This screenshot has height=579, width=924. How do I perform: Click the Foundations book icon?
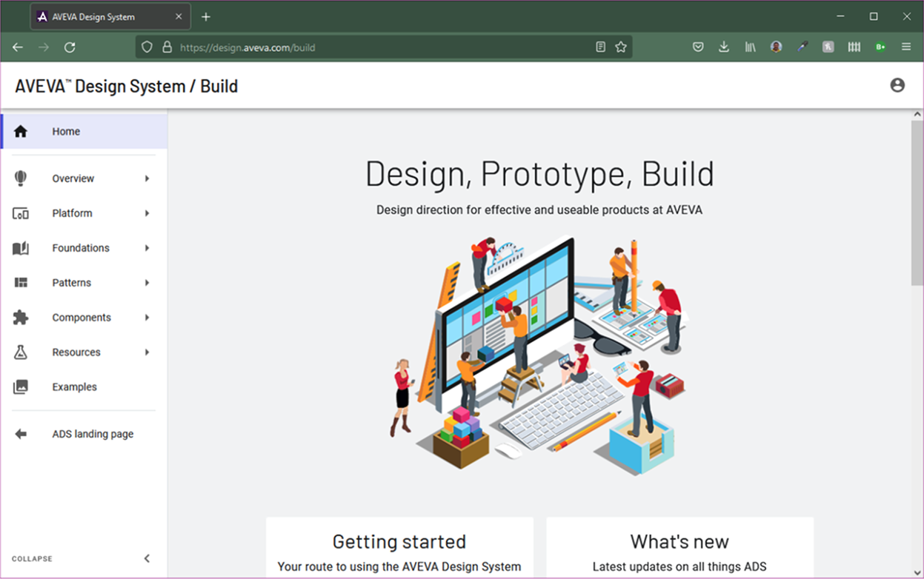pyautogui.click(x=21, y=248)
